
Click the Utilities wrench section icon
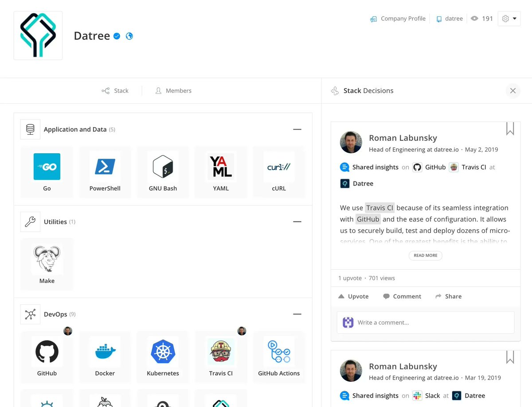click(30, 221)
